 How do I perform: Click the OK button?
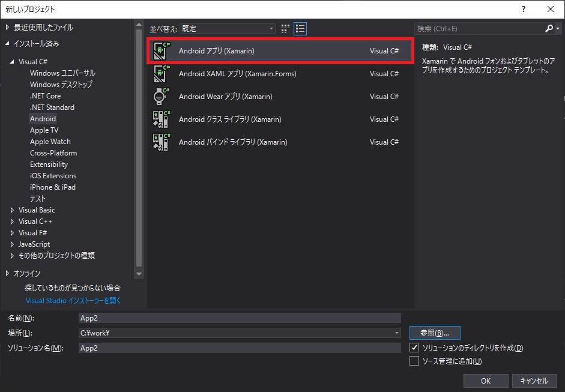[x=486, y=381]
